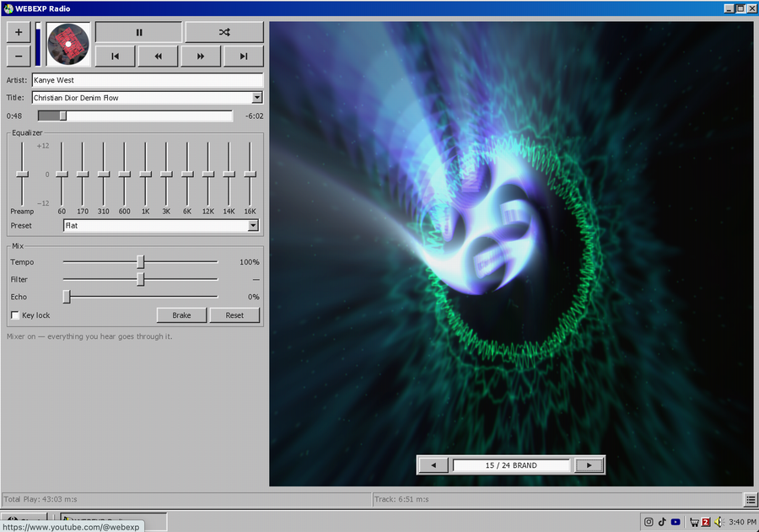The image size is (759, 532).
Task: Show the next visualizer preset
Action: coord(589,465)
